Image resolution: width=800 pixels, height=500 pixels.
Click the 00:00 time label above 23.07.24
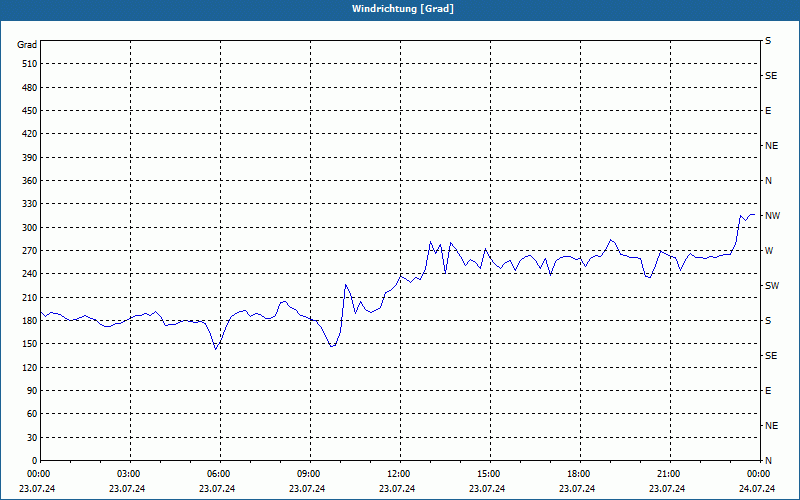click(x=39, y=474)
